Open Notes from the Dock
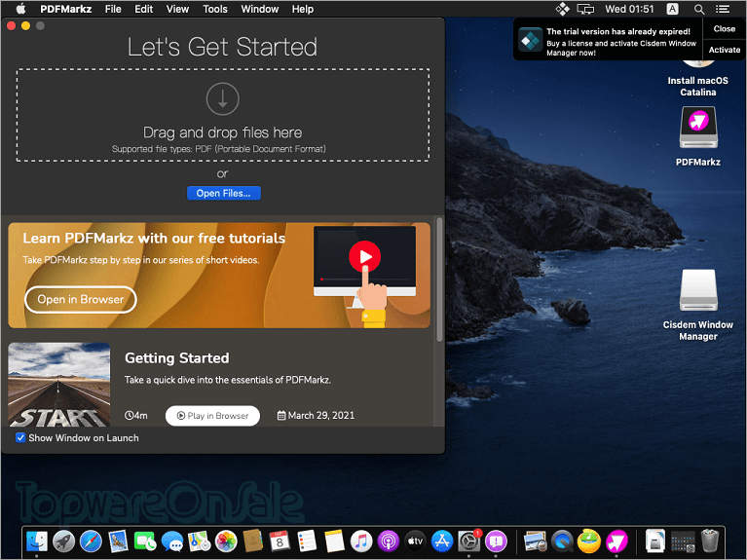Screen dimensions: 747x560 click(334, 541)
